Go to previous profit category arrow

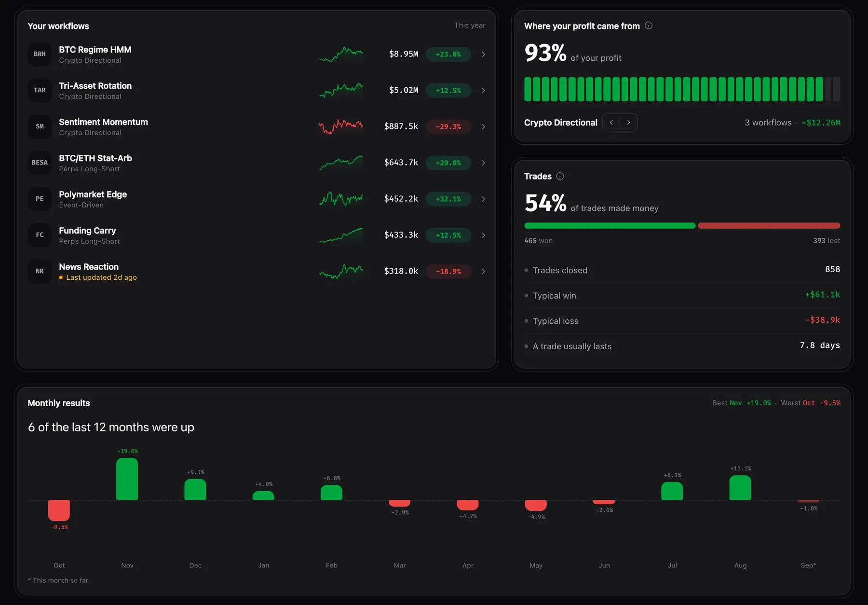coord(611,123)
